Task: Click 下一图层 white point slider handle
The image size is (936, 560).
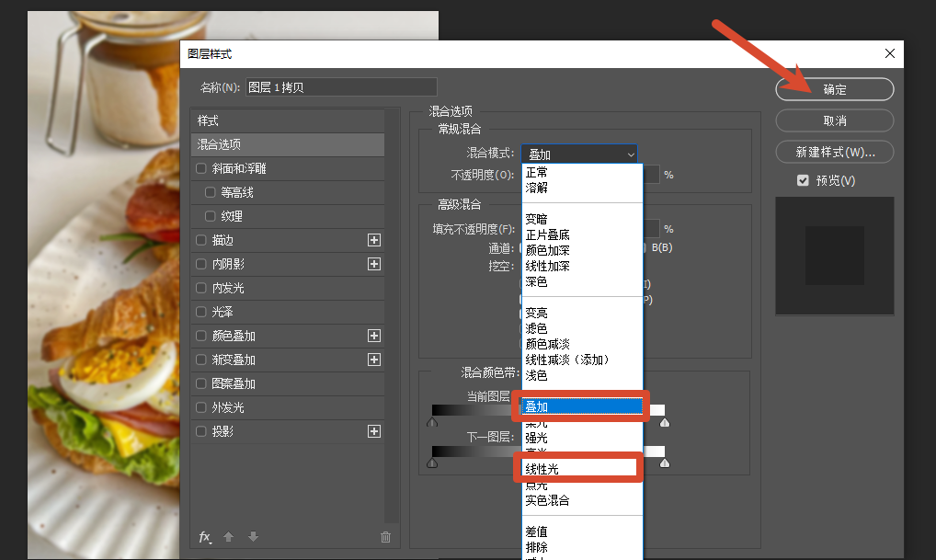Action: [665, 463]
